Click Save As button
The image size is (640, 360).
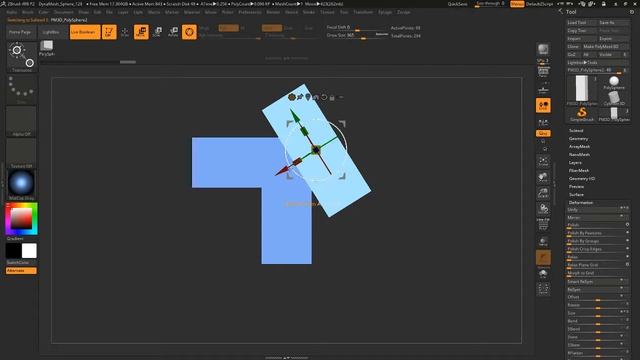point(613,22)
